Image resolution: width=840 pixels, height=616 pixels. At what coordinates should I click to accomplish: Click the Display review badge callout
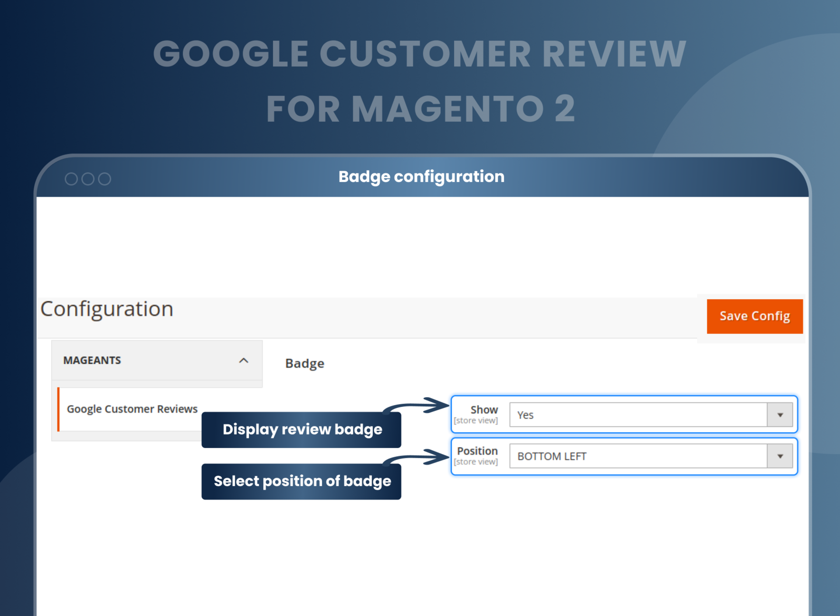tap(301, 430)
